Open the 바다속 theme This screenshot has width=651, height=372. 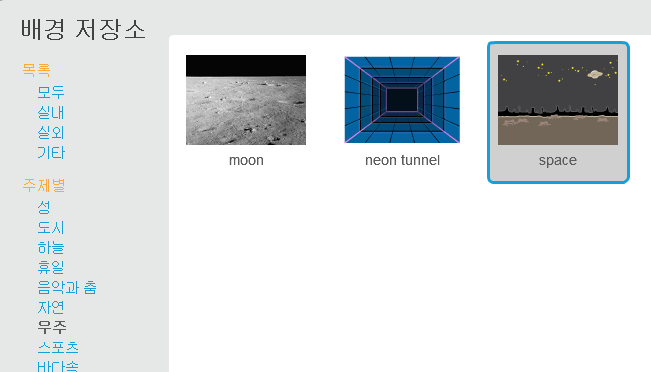(x=58, y=366)
